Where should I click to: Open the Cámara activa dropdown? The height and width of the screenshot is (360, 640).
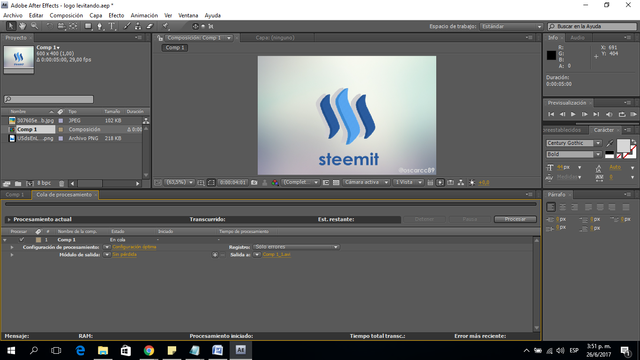point(366,182)
